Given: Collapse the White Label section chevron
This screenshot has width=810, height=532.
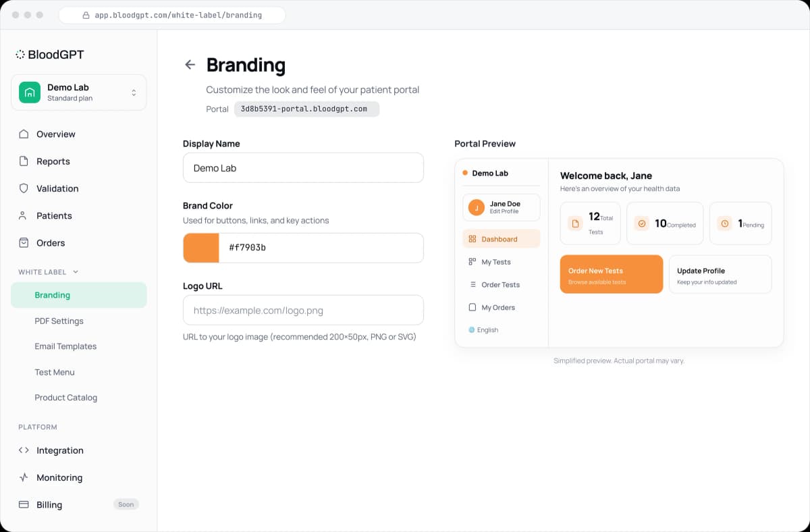Looking at the screenshot, I should [x=76, y=272].
